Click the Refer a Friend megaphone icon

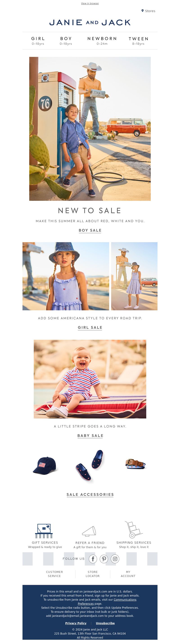click(x=89, y=531)
